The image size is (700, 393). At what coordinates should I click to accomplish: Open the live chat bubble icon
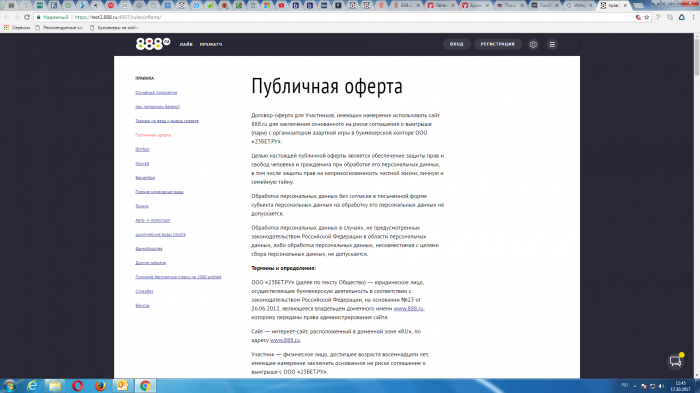676,361
